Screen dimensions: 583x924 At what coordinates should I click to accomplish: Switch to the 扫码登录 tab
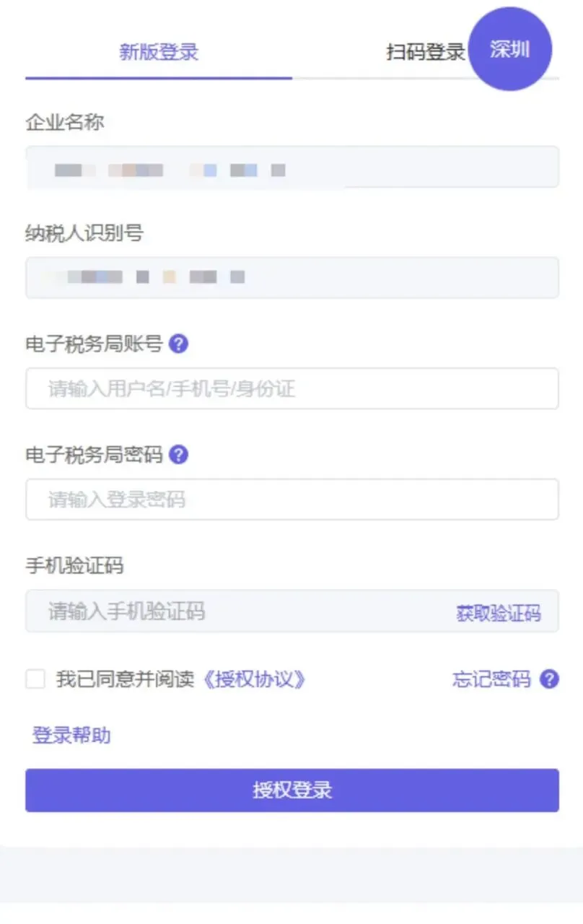pyautogui.click(x=426, y=52)
